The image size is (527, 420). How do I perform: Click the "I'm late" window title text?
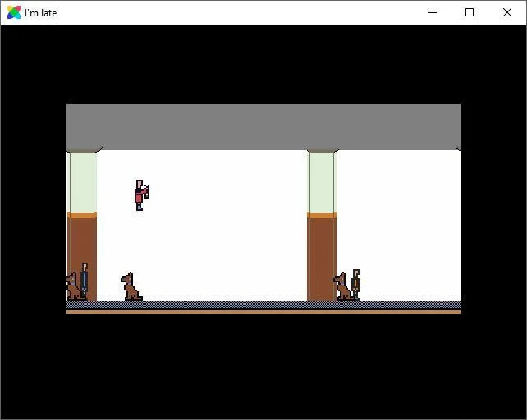click(x=41, y=13)
